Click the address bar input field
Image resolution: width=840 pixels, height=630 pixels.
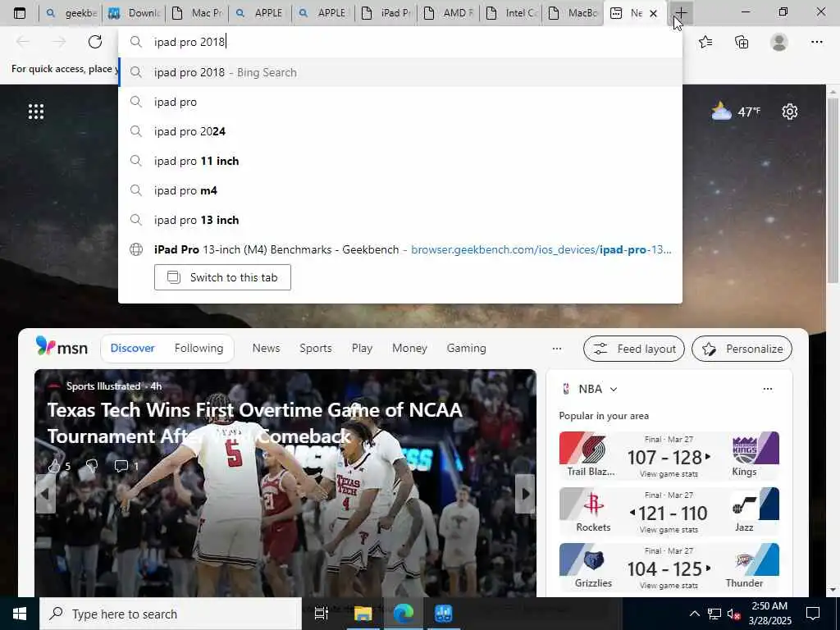click(x=400, y=42)
